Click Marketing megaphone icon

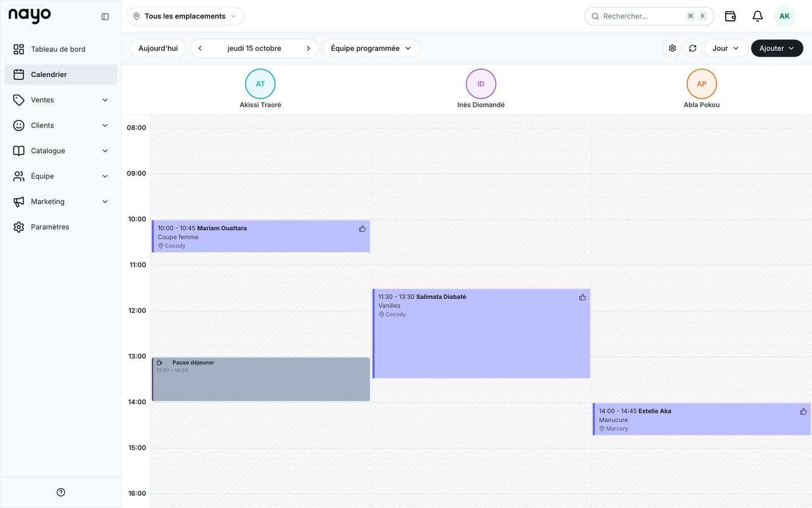click(x=19, y=202)
